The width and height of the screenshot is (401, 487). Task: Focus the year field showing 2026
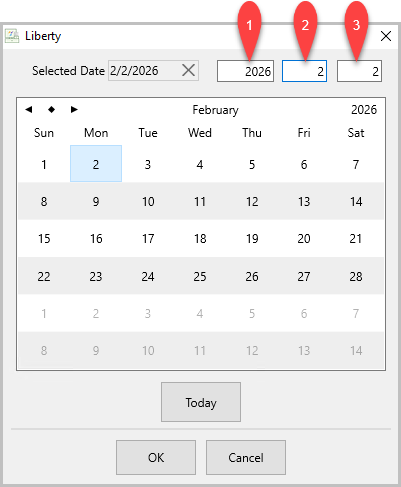click(245, 71)
